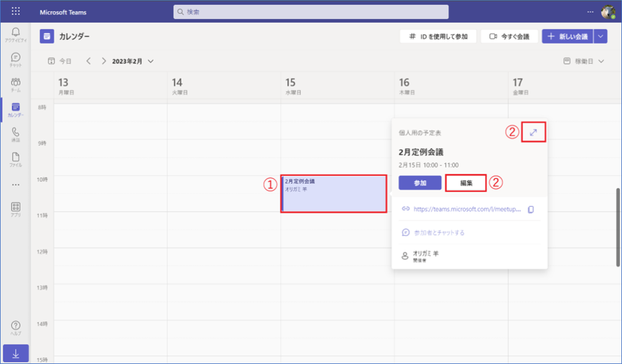Open the Activity feed in sidebar
This screenshot has height=364, width=622.
point(16,35)
